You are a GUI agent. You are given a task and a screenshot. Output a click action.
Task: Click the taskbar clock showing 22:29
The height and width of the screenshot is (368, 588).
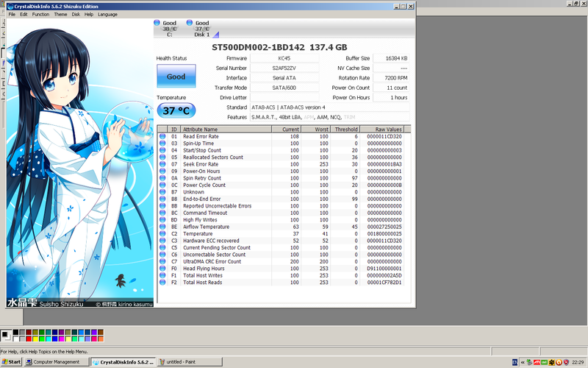click(578, 362)
